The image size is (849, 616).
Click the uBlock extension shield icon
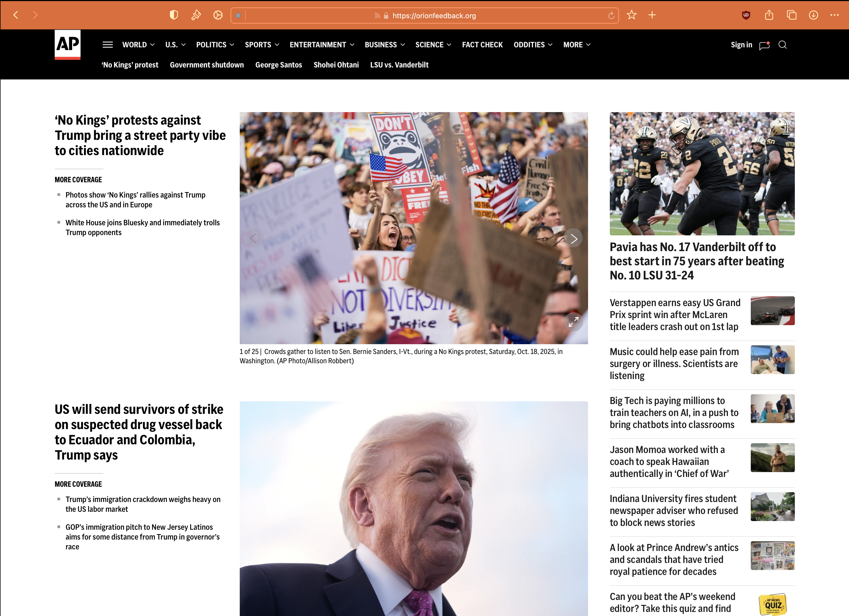(746, 15)
